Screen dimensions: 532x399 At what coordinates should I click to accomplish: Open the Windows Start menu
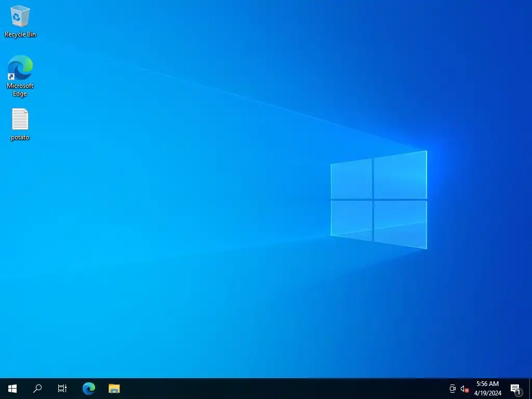pyautogui.click(x=12, y=389)
